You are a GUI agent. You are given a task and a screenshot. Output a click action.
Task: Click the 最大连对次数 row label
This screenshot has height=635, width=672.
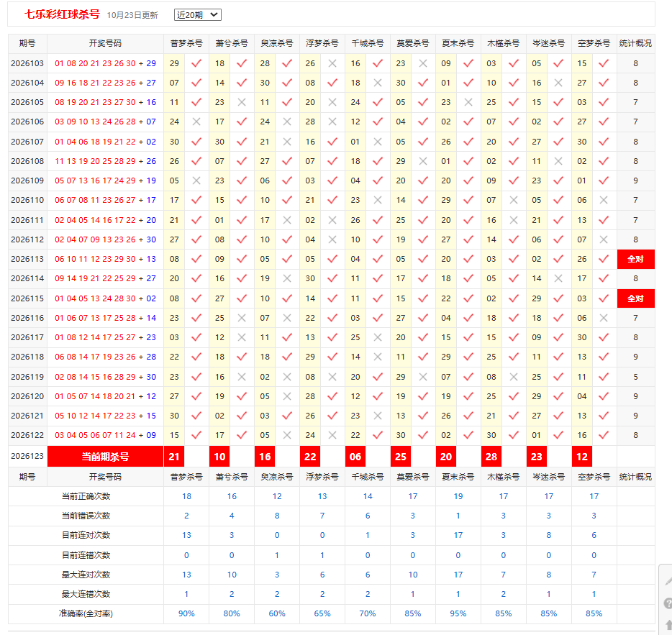coord(86,575)
